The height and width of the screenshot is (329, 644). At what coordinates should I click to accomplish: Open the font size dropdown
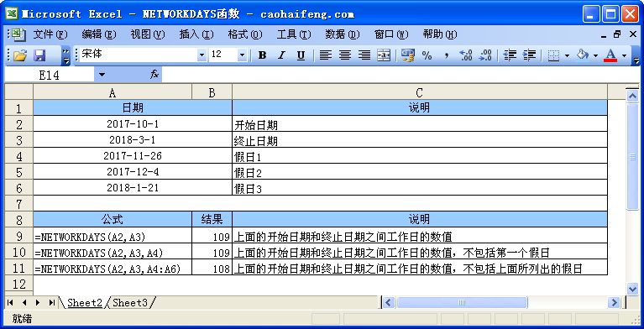(x=242, y=55)
